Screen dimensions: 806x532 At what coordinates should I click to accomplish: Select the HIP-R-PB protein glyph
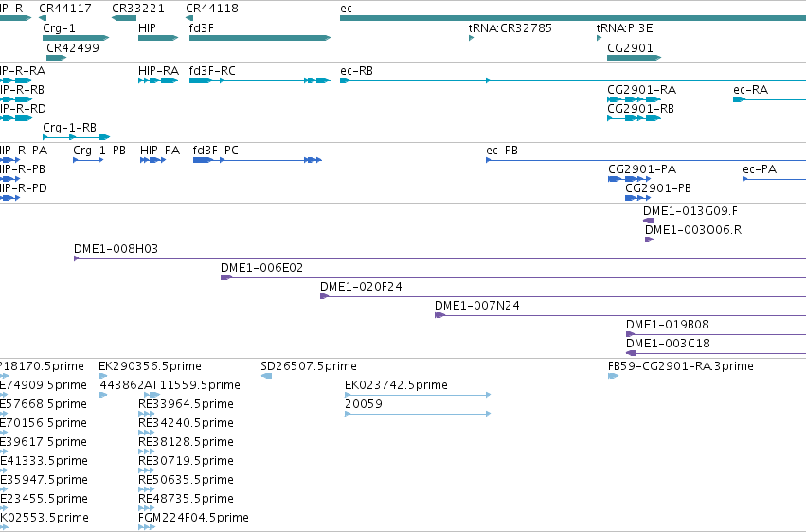click(x=10, y=179)
